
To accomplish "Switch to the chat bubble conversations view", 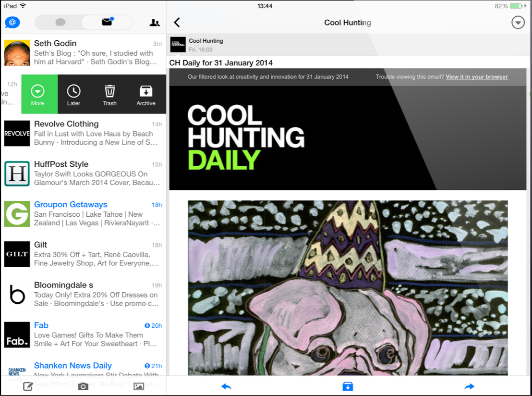I will click(60, 23).
